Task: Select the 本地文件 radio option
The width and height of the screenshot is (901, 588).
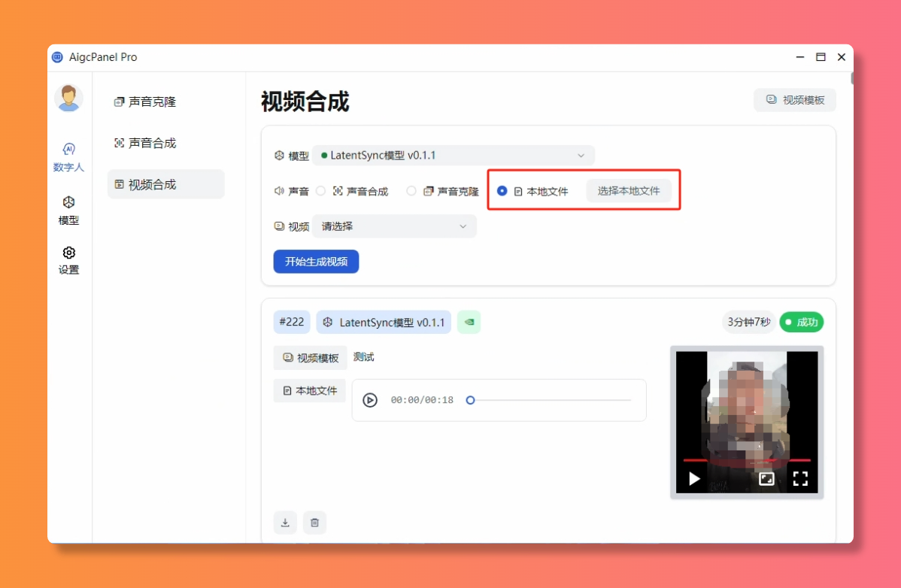Action: (x=502, y=191)
